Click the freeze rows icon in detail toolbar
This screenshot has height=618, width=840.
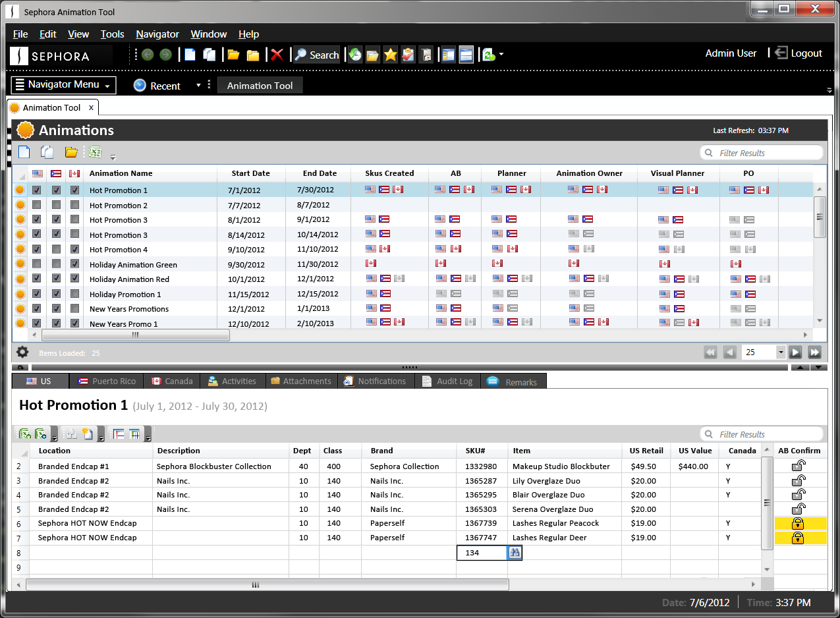[119, 434]
